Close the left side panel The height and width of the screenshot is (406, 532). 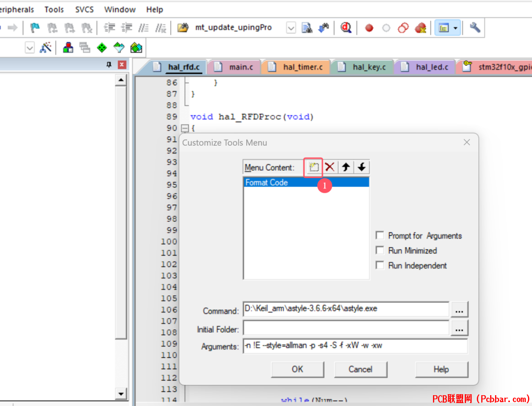(x=122, y=64)
